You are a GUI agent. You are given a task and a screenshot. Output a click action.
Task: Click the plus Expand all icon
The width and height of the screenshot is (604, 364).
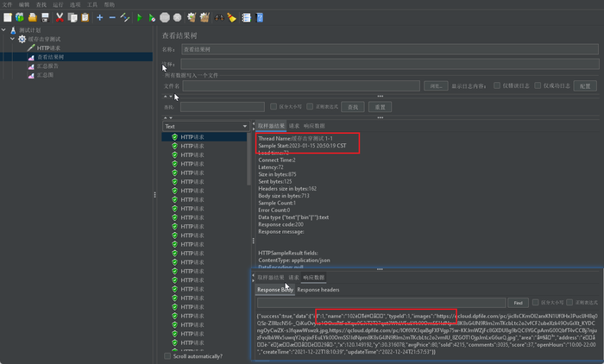pyautogui.click(x=100, y=18)
